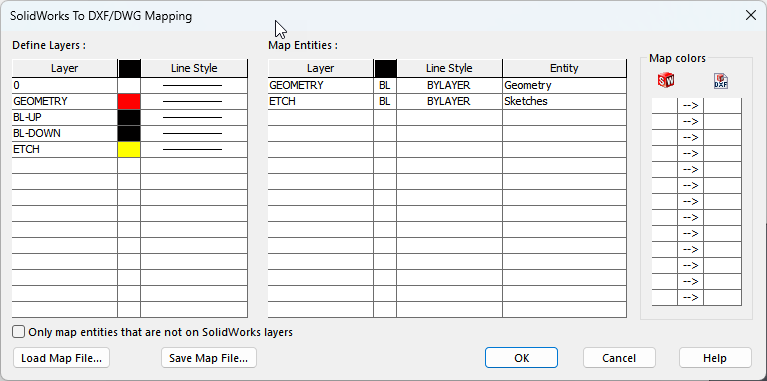Click line style of layer 0

pos(194,85)
